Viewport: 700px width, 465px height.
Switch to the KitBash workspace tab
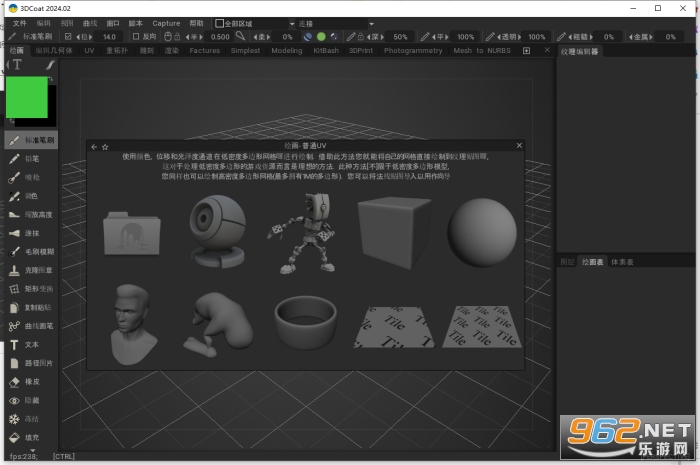(326, 50)
